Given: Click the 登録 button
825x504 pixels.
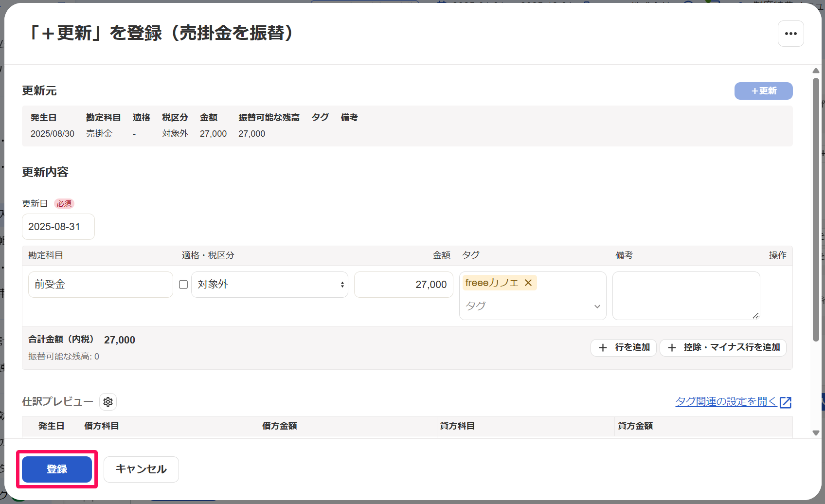Looking at the screenshot, I should point(57,469).
